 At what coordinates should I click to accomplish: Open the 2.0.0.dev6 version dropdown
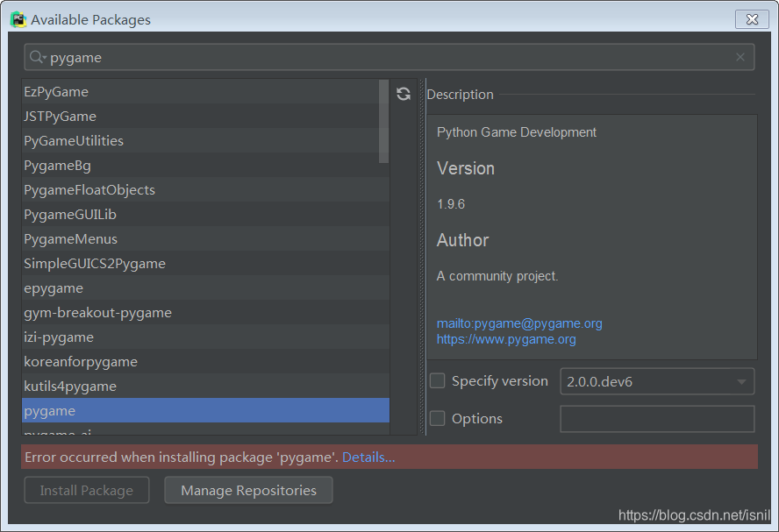[x=657, y=381]
